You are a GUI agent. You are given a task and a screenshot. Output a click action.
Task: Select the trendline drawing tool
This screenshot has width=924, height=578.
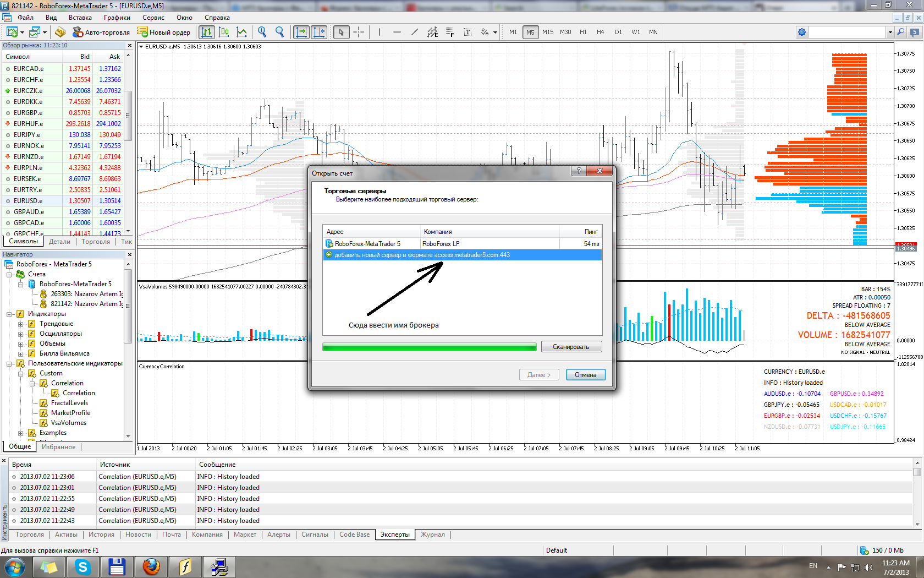415,32
